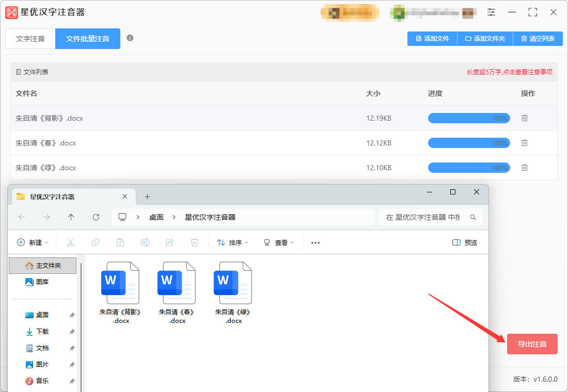568x392 pixels.
Task: Click the search magnifier in Explorer
Action: [x=472, y=217]
